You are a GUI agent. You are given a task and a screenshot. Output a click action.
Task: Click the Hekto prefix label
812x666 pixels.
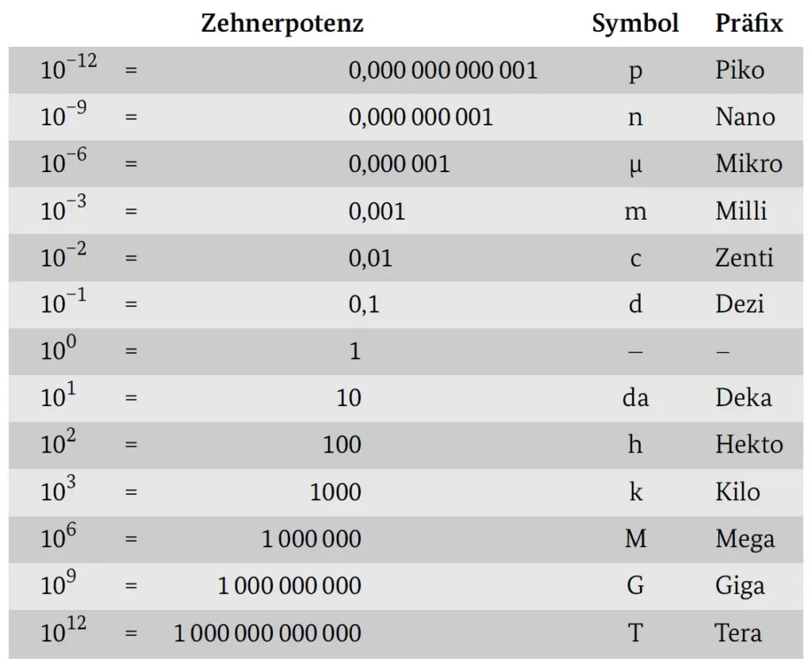[749, 445]
